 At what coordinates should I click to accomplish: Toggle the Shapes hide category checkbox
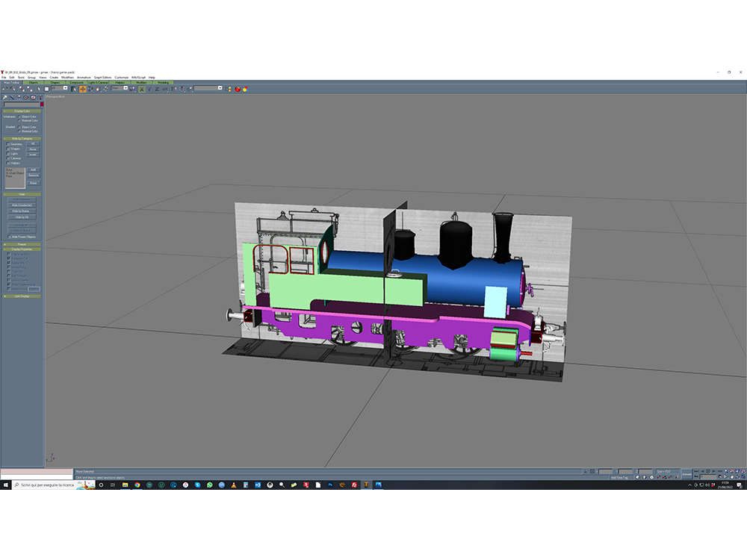tap(8, 149)
